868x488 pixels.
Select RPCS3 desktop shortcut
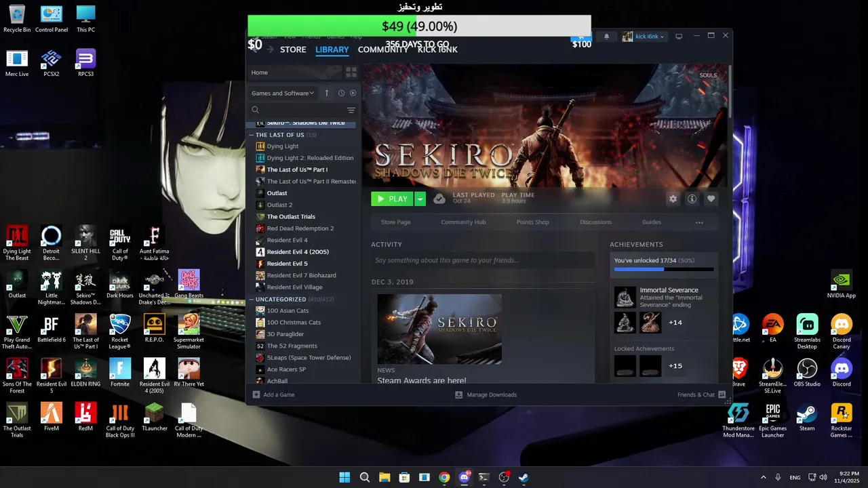click(85, 63)
